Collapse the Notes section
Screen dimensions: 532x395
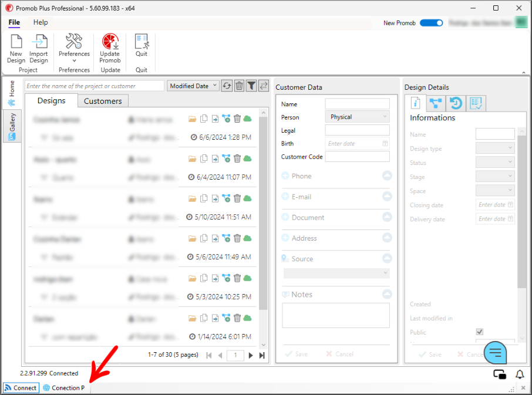tap(387, 294)
